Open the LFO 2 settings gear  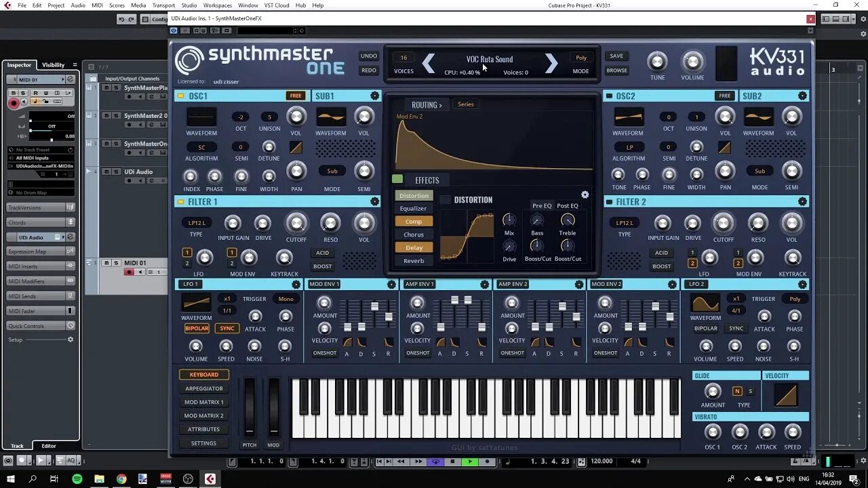pyautogui.click(x=802, y=284)
